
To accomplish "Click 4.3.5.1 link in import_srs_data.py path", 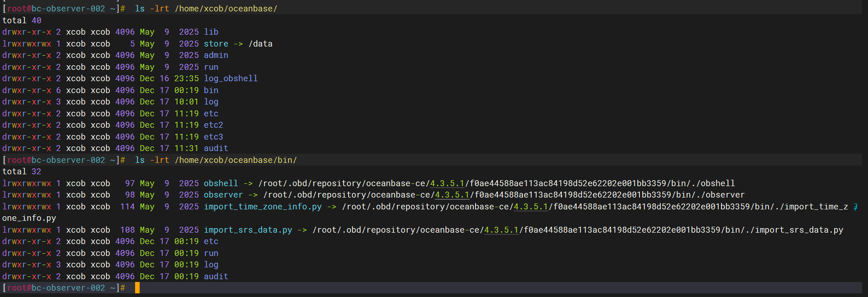I will coord(501,230).
